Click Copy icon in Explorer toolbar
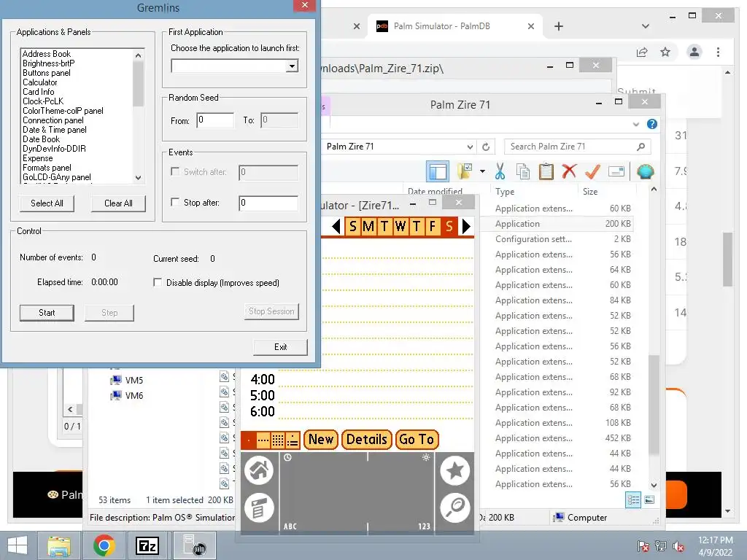 coord(522,171)
